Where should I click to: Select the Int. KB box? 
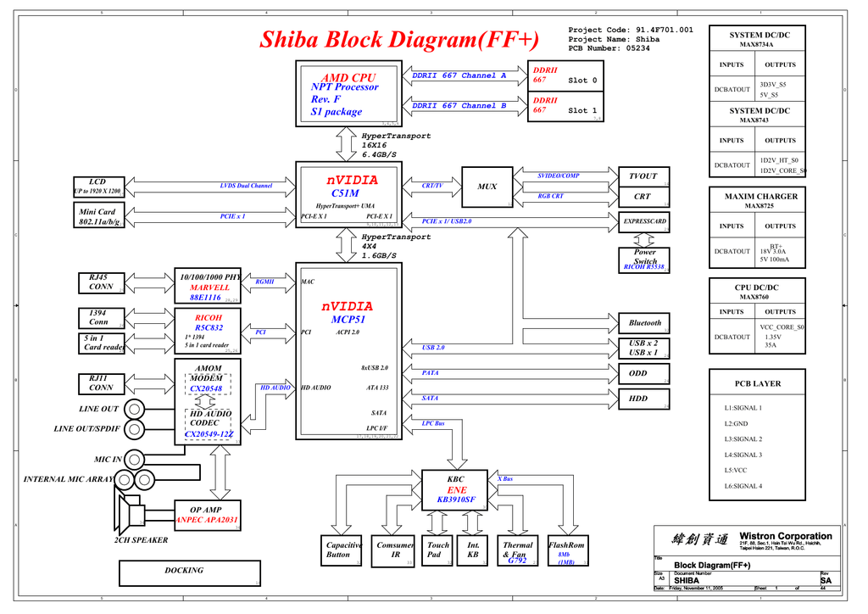pos(473,550)
